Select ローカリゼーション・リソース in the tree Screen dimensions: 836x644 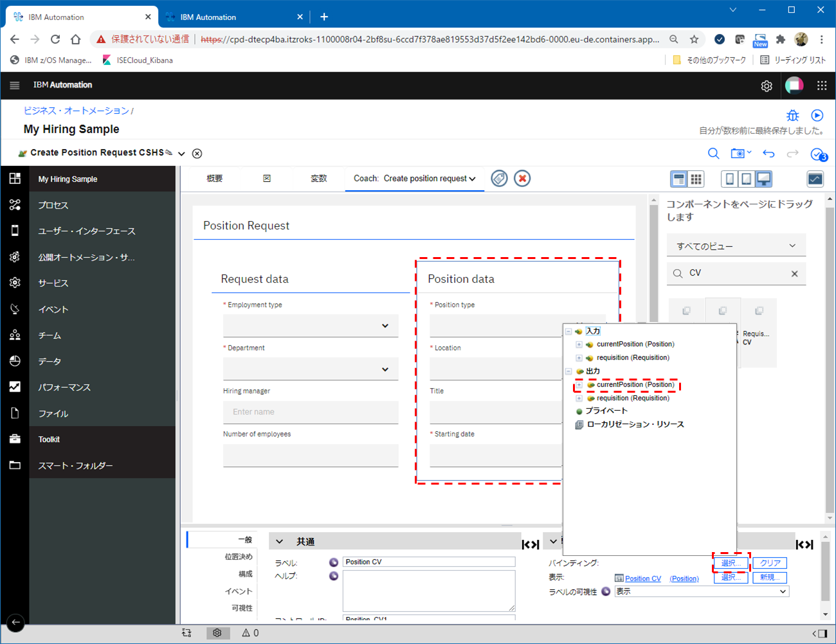point(635,425)
